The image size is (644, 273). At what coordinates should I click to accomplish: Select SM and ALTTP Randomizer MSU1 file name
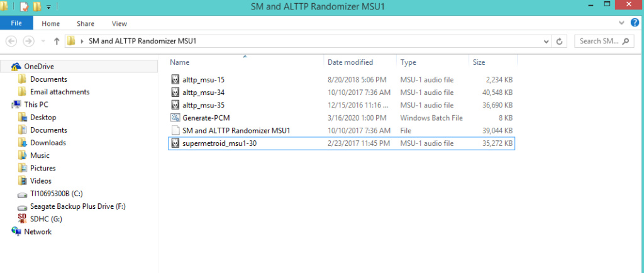(236, 131)
